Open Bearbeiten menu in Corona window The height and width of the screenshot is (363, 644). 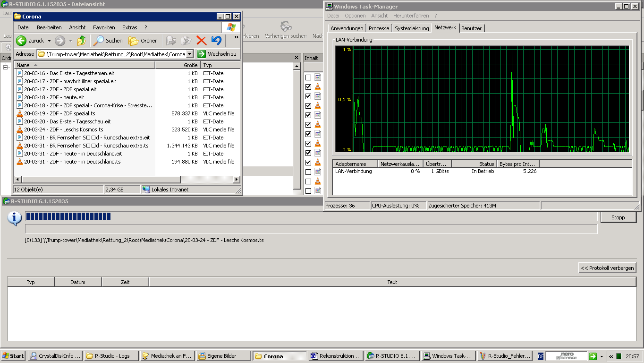pos(49,27)
